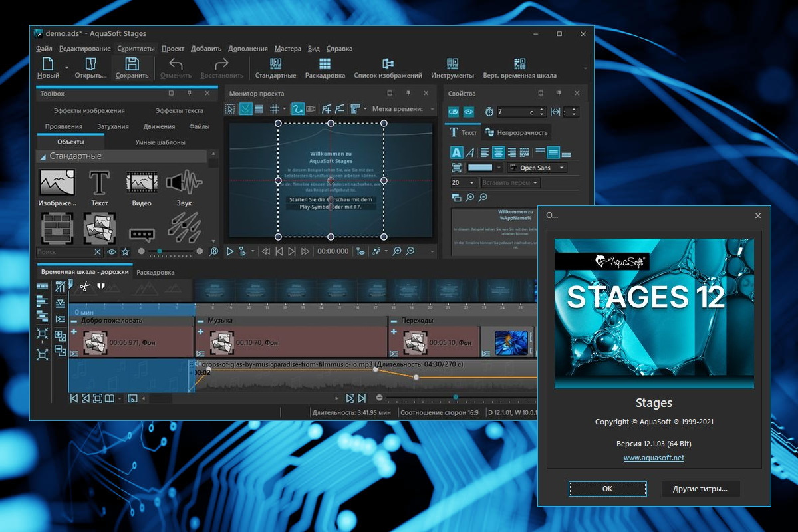Zoom in using the monitor magnifier plus icon
This screenshot has height=532, width=798.
(x=397, y=251)
